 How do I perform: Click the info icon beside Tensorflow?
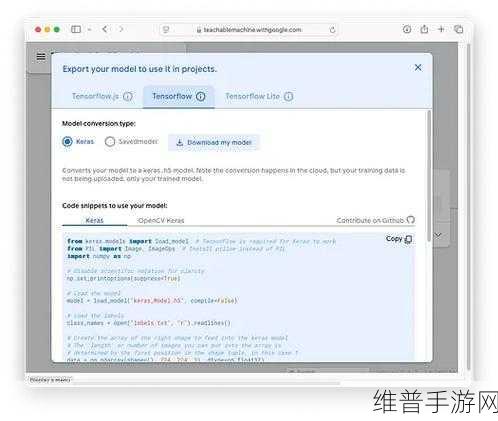(201, 96)
